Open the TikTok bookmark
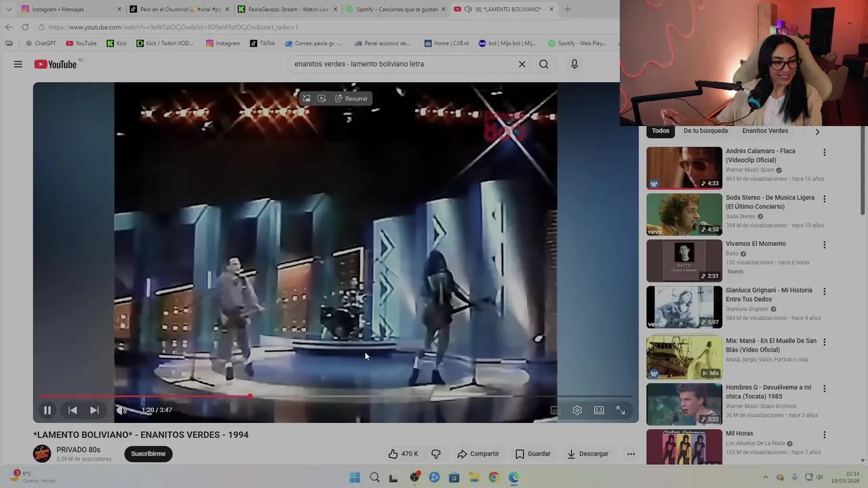 tap(262, 43)
